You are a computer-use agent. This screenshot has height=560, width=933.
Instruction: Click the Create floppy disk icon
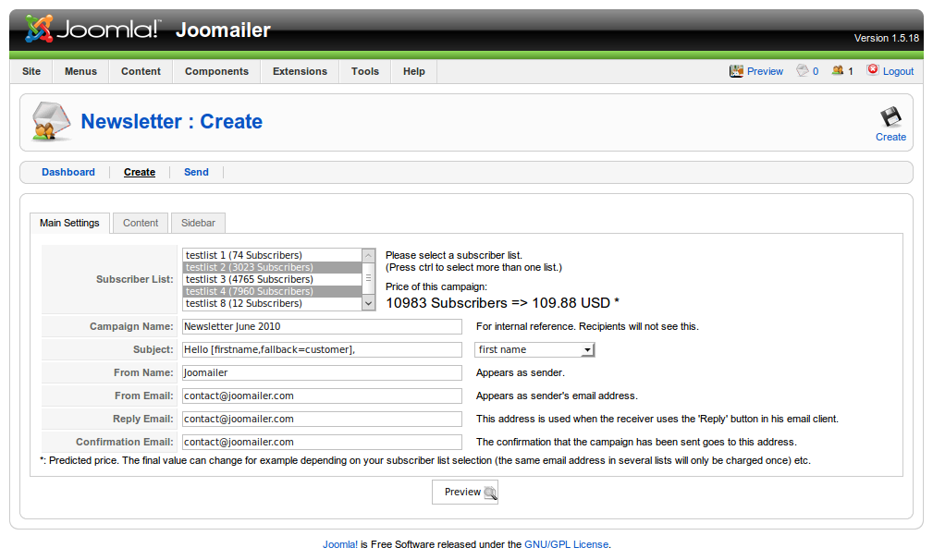[x=890, y=117]
